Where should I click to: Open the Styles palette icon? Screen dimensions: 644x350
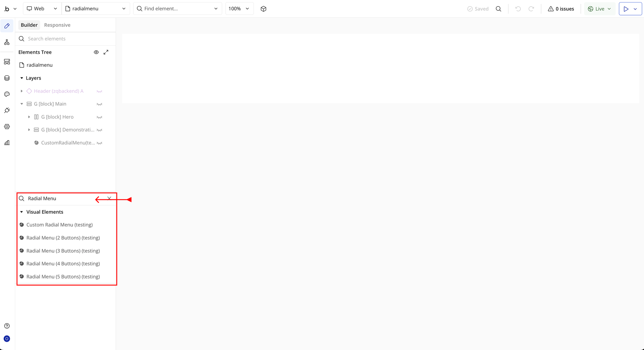point(7,94)
